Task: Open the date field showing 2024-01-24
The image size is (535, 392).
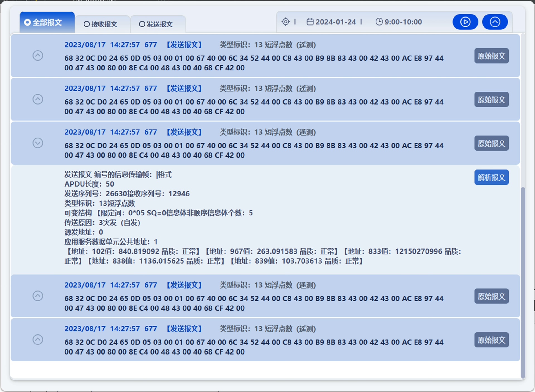Action: pos(335,22)
